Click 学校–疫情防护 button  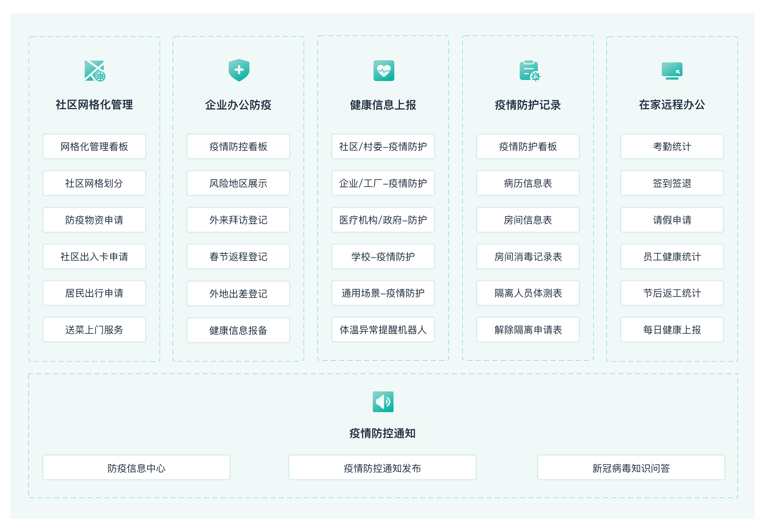click(x=383, y=257)
